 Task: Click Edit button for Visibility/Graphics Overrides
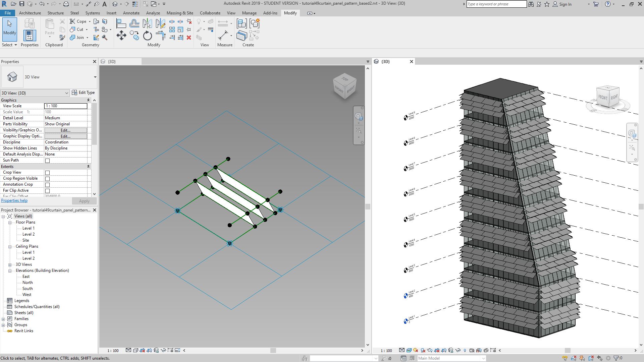[x=65, y=130]
